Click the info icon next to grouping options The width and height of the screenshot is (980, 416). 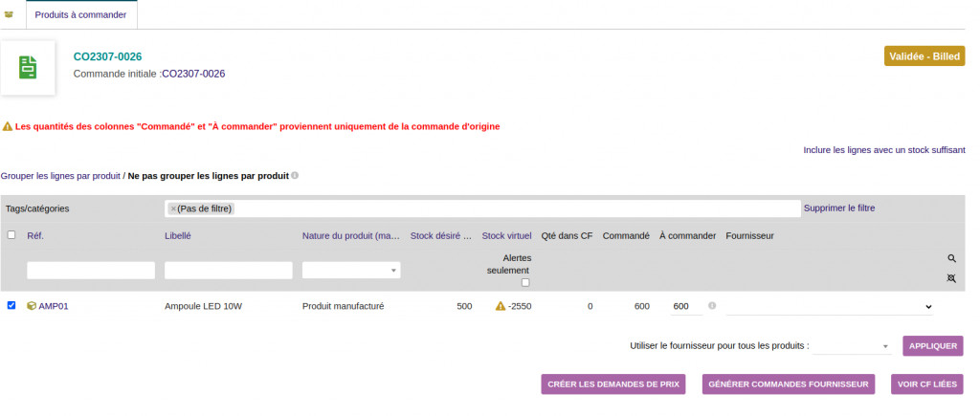[295, 176]
